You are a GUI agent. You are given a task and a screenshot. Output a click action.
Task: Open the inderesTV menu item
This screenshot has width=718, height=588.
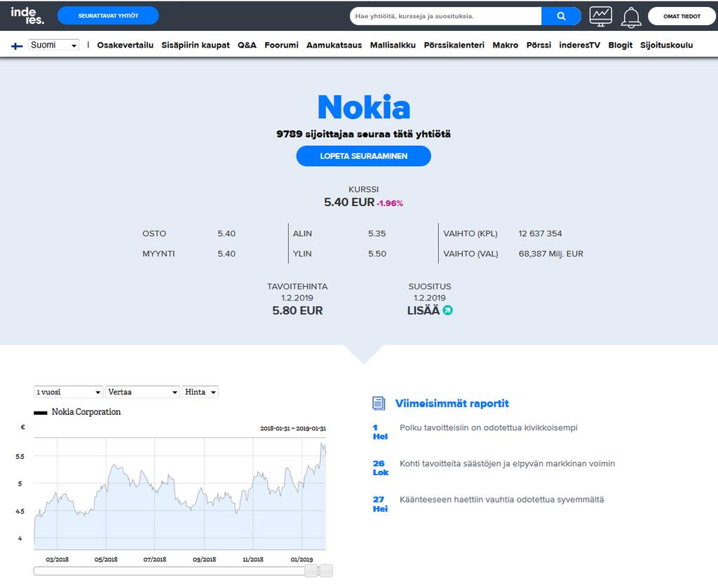pos(579,45)
